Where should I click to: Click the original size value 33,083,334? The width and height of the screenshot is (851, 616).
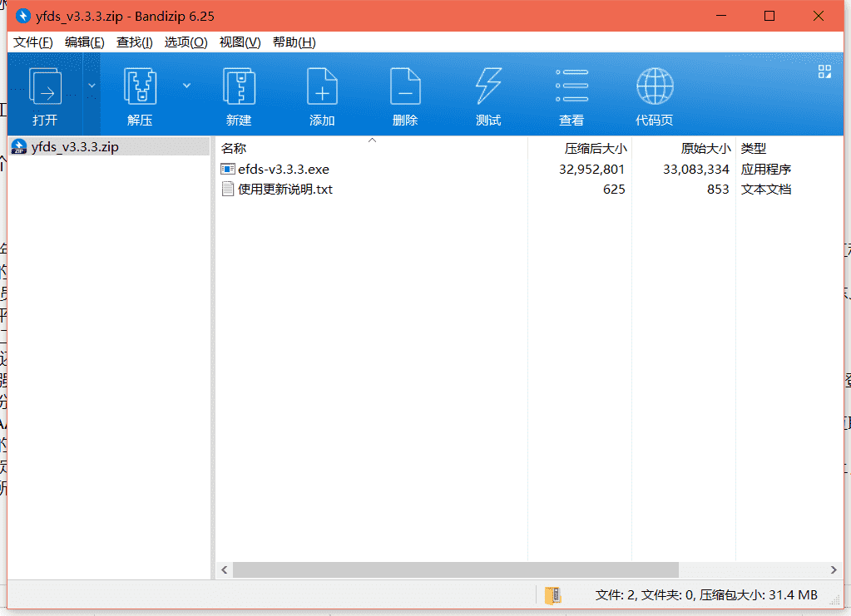coord(695,170)
